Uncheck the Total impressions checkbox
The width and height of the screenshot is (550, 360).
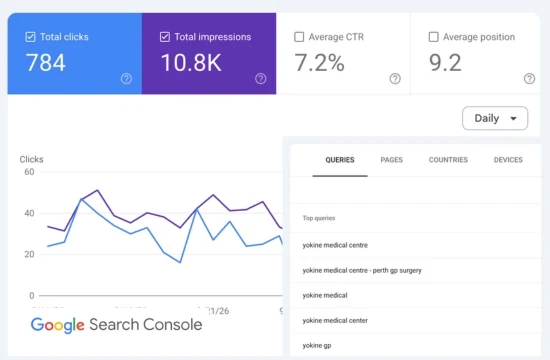(165, 37)
